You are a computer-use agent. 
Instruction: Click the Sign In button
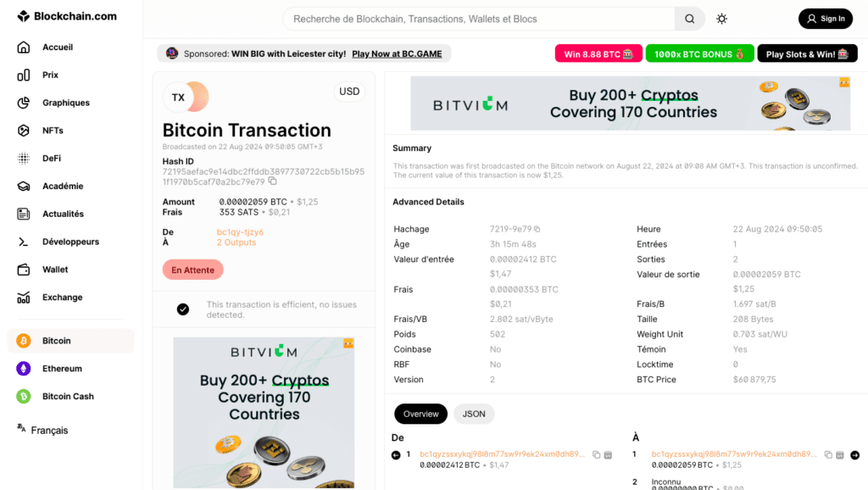click(825, 18)
